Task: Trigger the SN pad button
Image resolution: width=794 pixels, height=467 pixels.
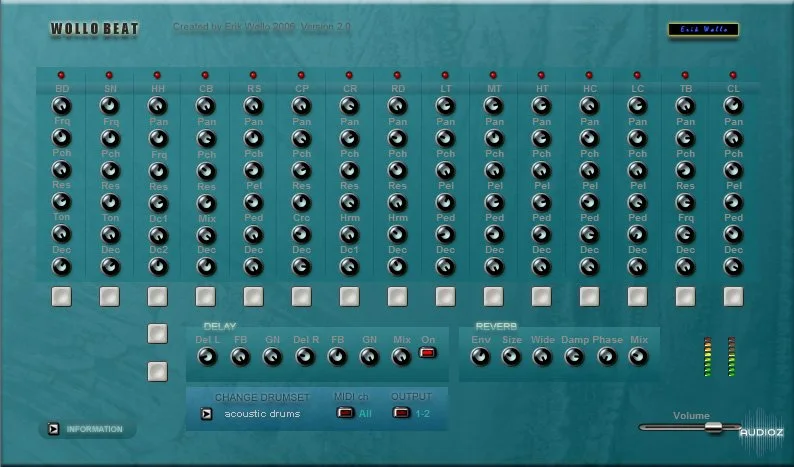Action: pyautogui.click(x=110, y=297)
